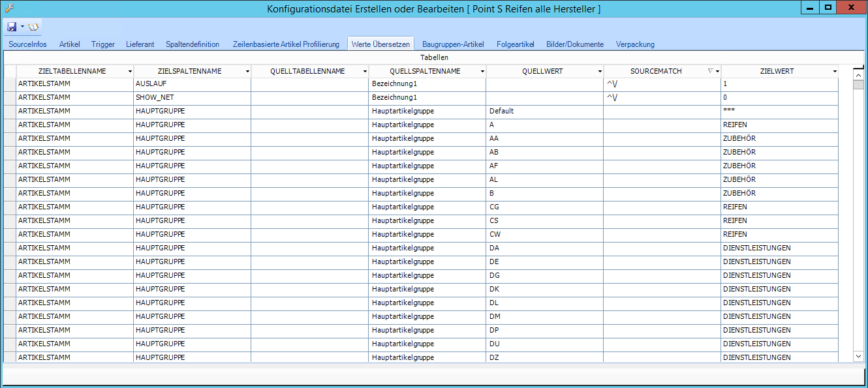Viewport: 868px width, 388px height.
Task: Open the ZIELWERT column filter dropdown
Action: click(835, 71)
